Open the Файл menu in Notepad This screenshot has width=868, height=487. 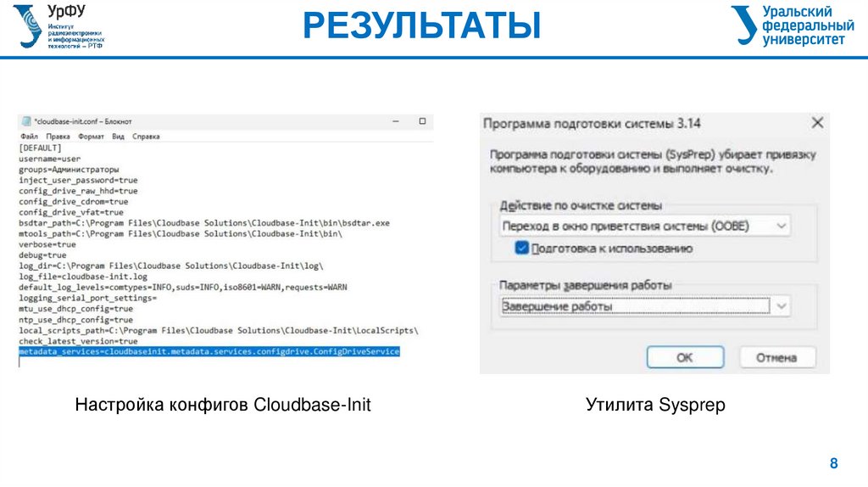[x=29, y=136]
